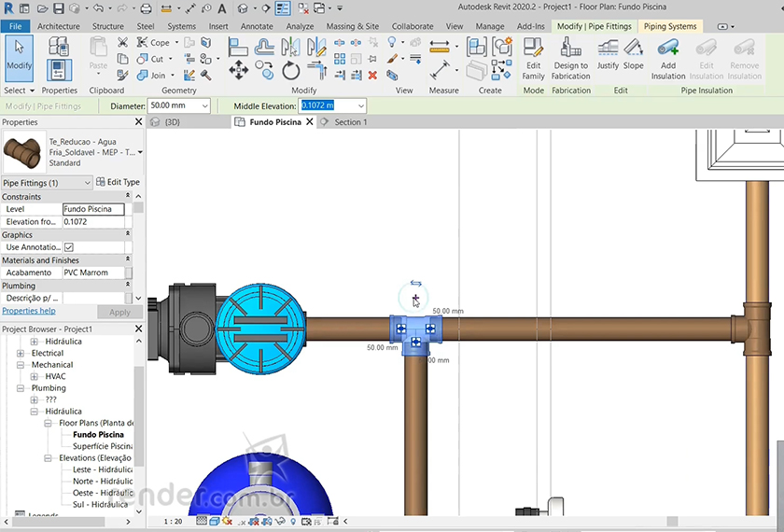This screenshot has width=784, height=532.
Task: Switch to the Section 1 view tab
Action: tap(350, 122)
